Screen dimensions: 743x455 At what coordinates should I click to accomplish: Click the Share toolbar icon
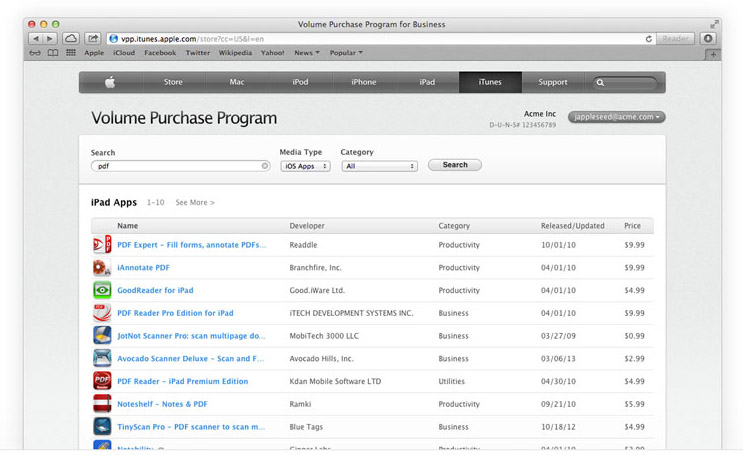[93, 38]
